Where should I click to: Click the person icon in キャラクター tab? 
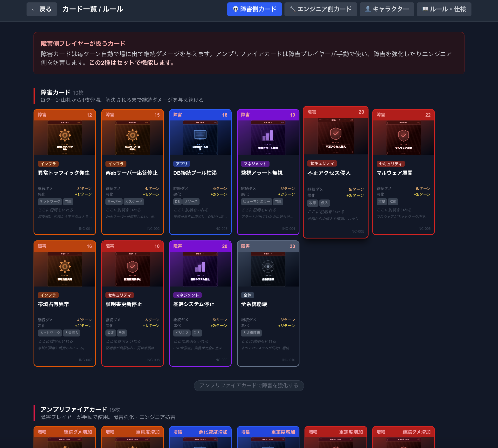tap(368, 9)
